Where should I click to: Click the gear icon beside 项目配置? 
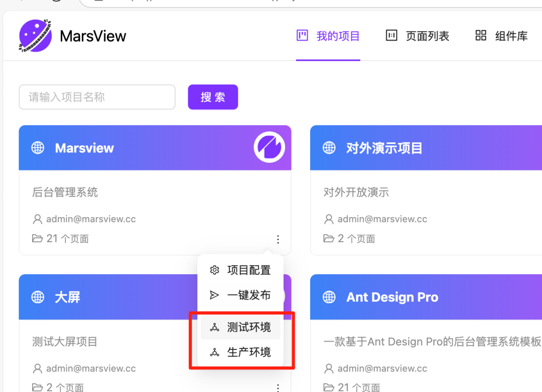(x=214, y=270)
